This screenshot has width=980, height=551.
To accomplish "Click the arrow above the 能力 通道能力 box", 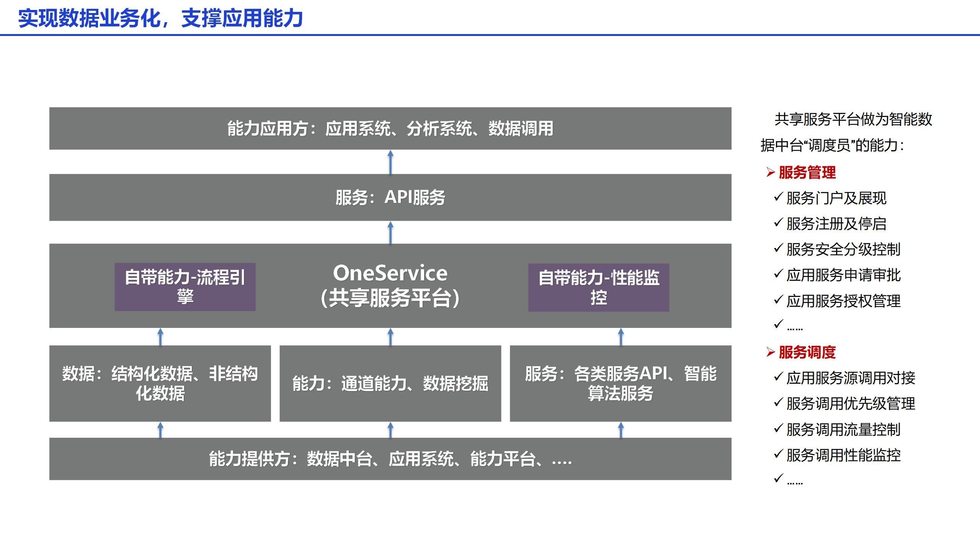I will [x=390, y=337].
